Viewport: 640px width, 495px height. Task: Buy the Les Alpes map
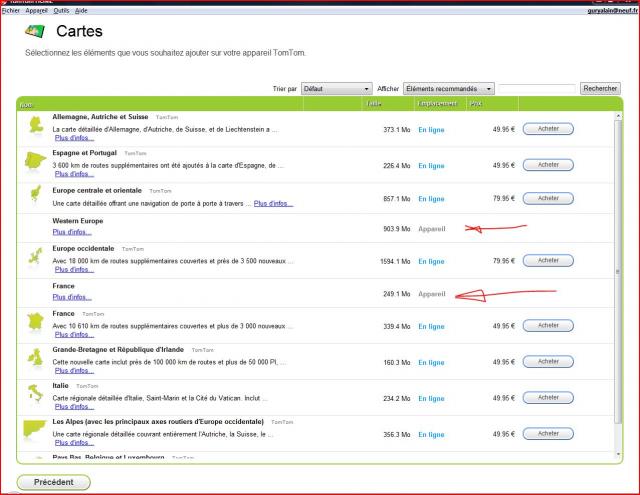point(548,433)
